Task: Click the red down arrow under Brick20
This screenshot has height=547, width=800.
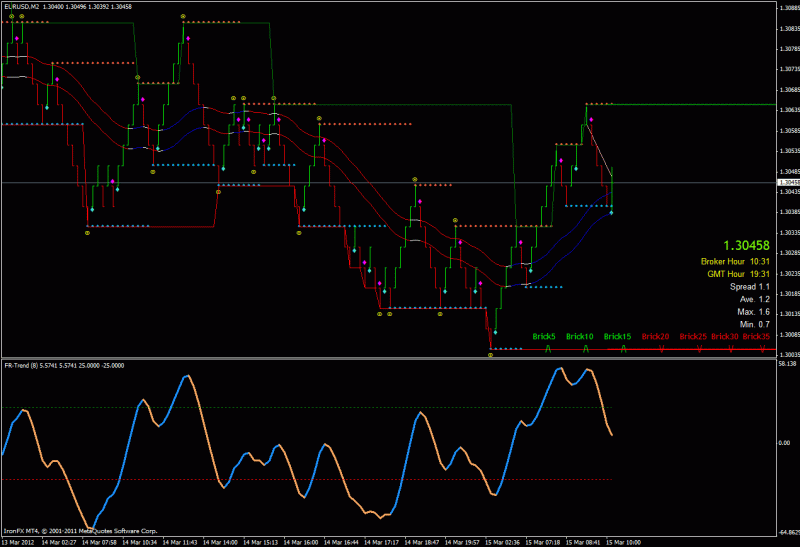Action: 662,349
